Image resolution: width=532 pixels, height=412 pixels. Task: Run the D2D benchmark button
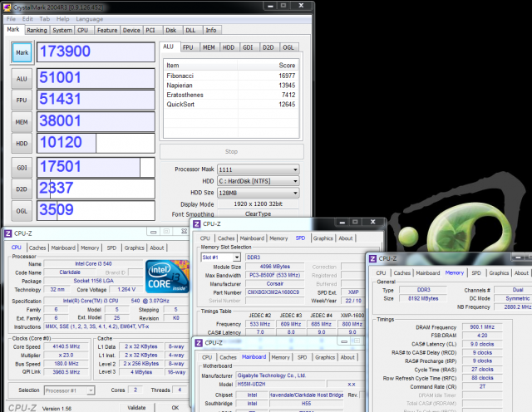coord(22,189)
